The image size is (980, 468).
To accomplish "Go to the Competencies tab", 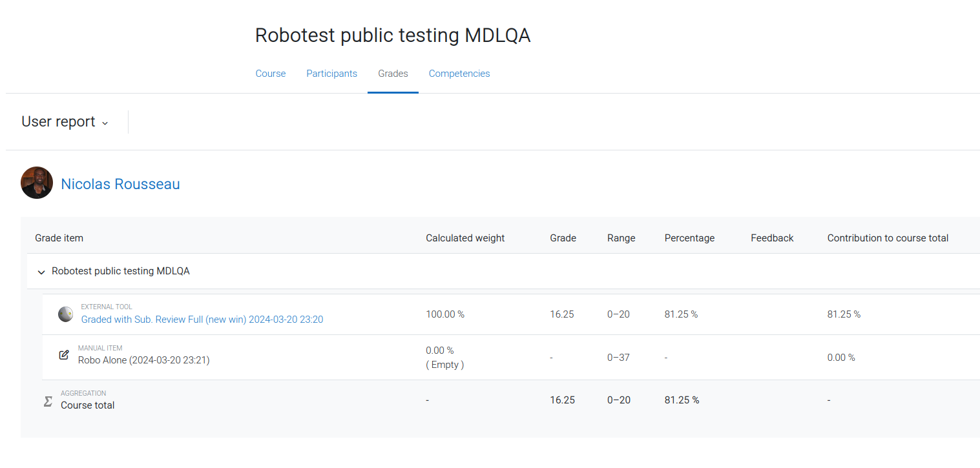I will pyautogui.click(x=459, y=74).
